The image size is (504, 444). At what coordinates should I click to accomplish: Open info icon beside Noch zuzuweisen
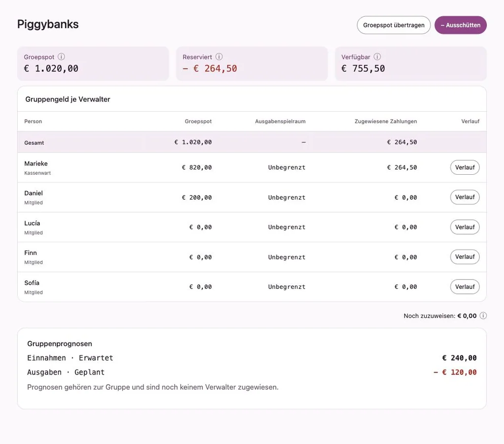click(x=483, y=316)
